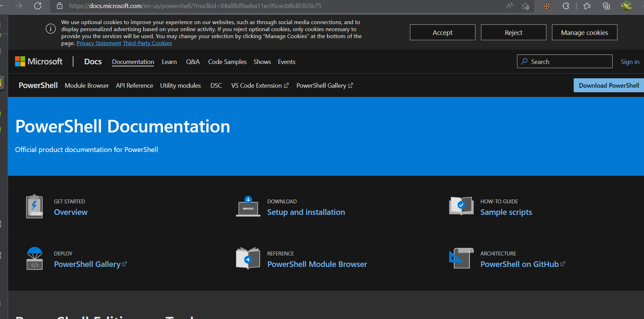Click the Overview battery clipboard icon
This screenshot has height=319, width=644.
tap(34, 206)
